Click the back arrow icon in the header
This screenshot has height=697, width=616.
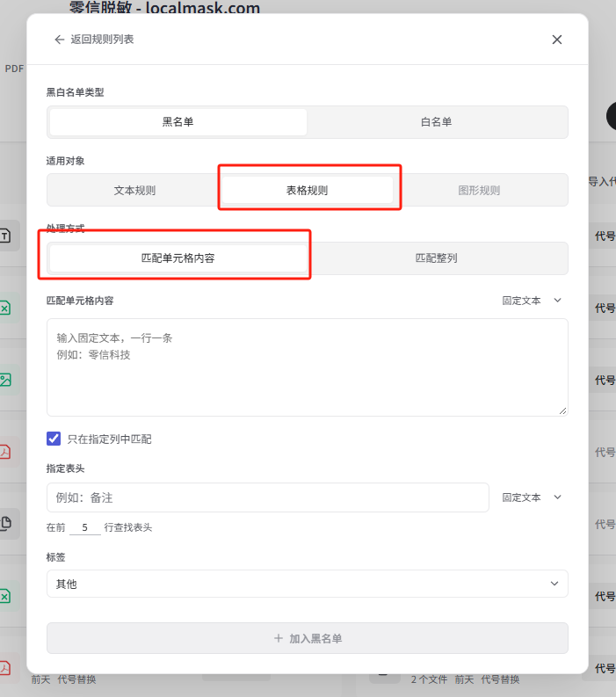click(60, 40)
